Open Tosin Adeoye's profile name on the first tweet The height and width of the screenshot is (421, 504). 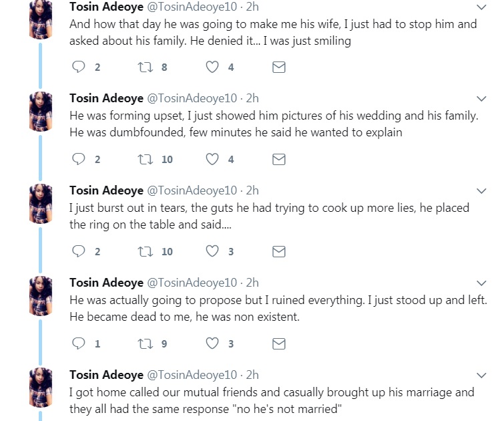(106, 7)
